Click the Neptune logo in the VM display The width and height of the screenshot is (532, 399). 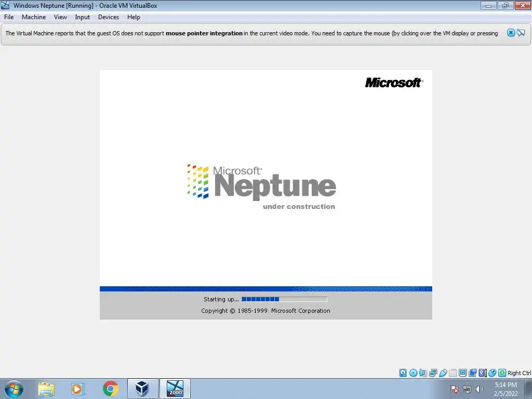pos(261,186)
